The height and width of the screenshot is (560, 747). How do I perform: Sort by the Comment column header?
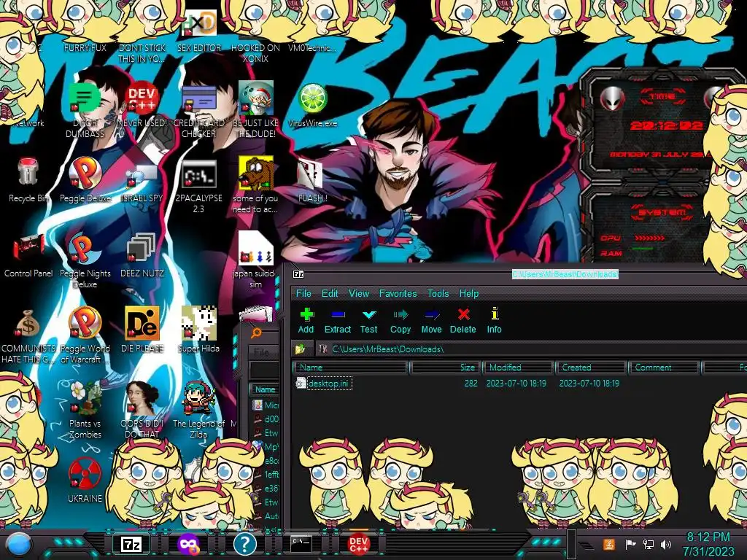coord(664,367)
